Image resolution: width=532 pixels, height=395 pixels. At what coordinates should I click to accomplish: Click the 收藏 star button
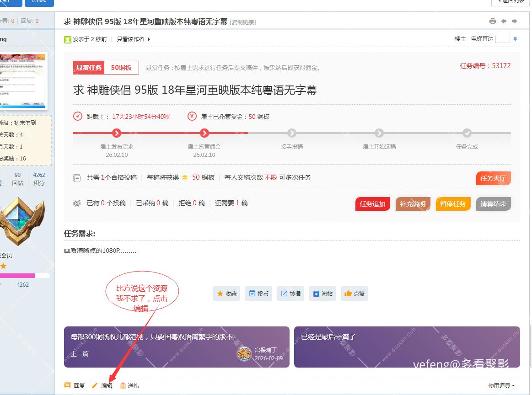pos(226,294)
